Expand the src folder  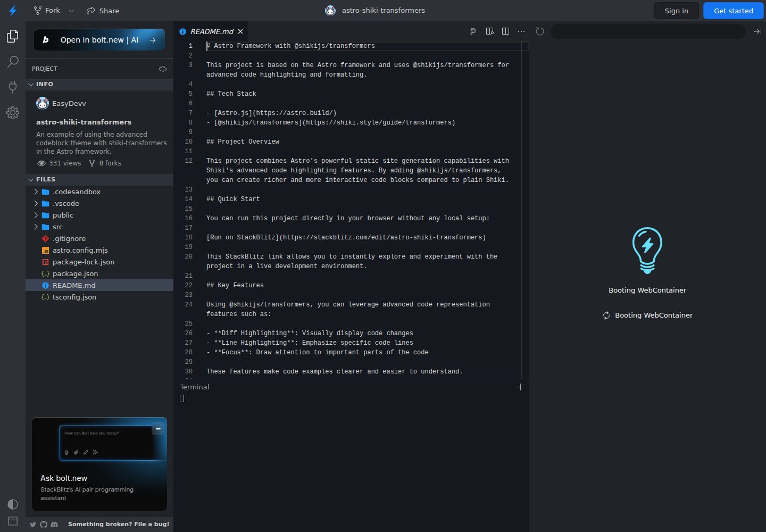pyautogui.click(x=99, y=227)
